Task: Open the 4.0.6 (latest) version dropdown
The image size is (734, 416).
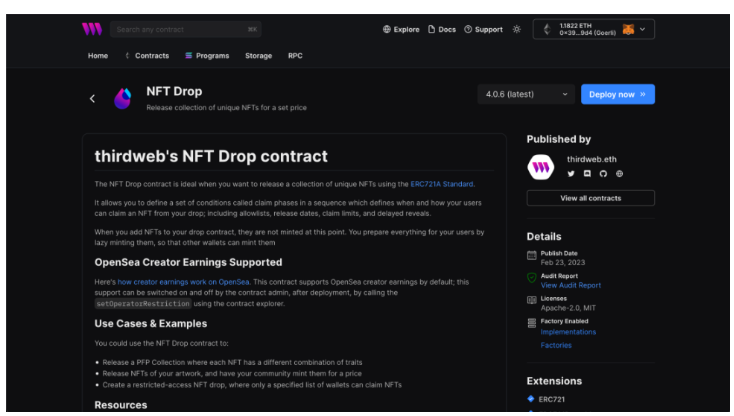Action: click(x=526, y=94)
